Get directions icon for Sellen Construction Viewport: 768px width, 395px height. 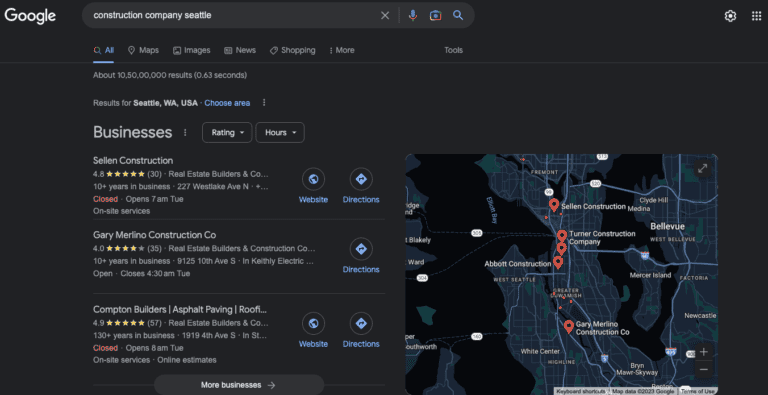361,179
